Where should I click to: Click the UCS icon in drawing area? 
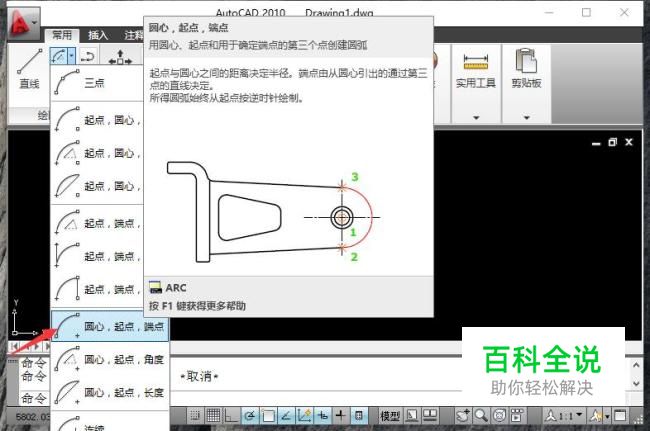coord(23,318)
